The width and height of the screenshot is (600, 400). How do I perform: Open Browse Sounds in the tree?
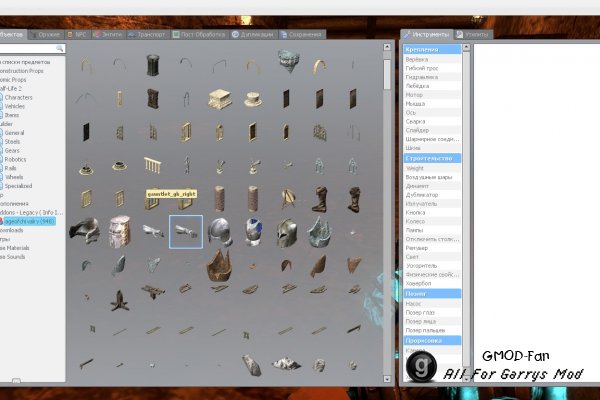pyautogui.click(x=13, y=257)
